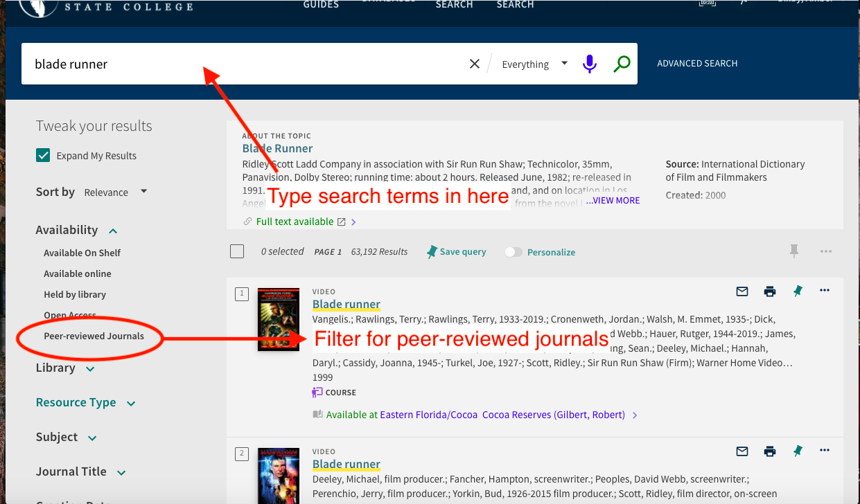Run the search with the green magnifier icon

coord(622,64)
